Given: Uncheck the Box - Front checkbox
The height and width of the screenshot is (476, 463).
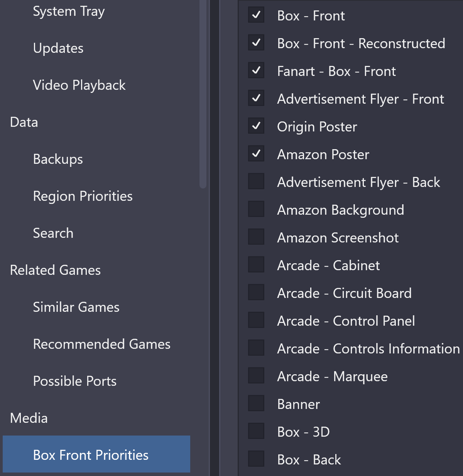Looking at the screenshot, I should click(x=256, y=15).
